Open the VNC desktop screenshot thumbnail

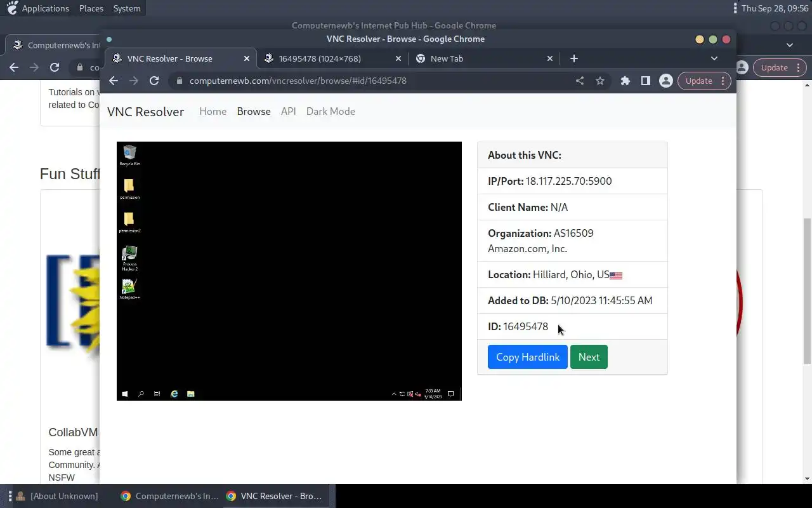[289, 271]
